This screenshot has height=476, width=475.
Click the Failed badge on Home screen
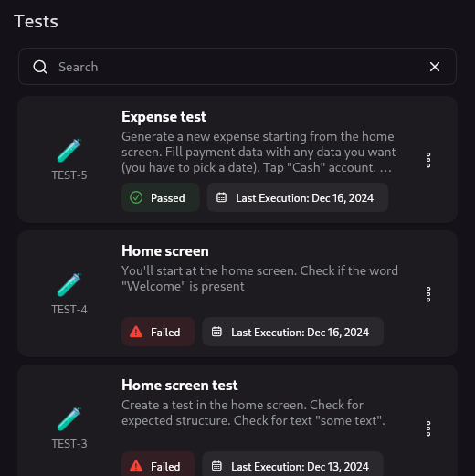pos(158,332)
